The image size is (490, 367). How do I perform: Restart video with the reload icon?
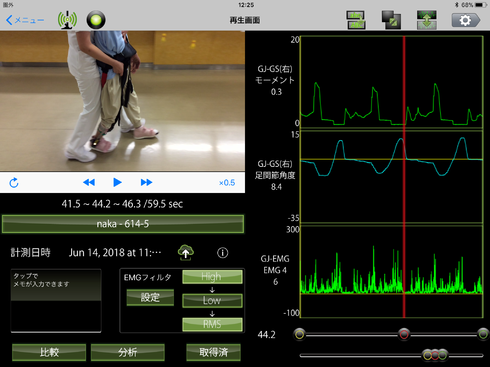(x=14, y=182)
